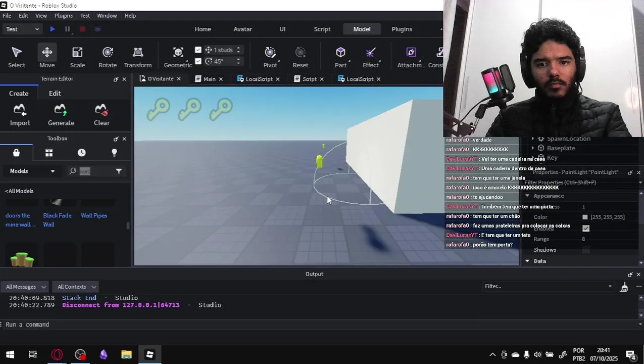644x364 pixels.
Task: Toggle PointLight Shadows checkbox
Action: (x=586, y=250)
